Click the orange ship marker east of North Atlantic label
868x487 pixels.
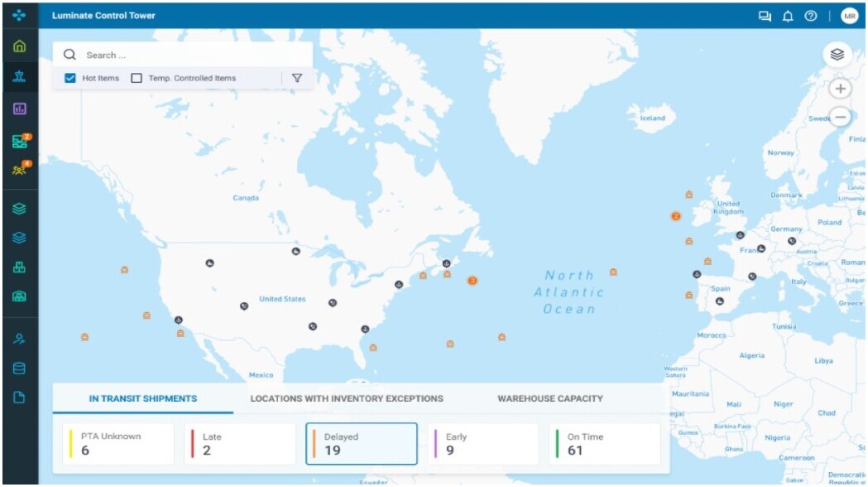click(613, 272)
